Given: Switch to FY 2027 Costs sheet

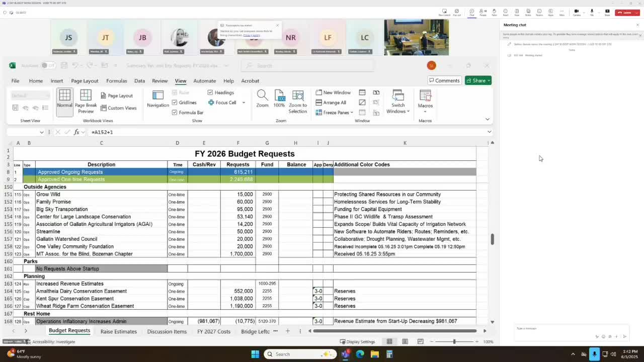Looking at the screenshot, I should click(214, 331).
